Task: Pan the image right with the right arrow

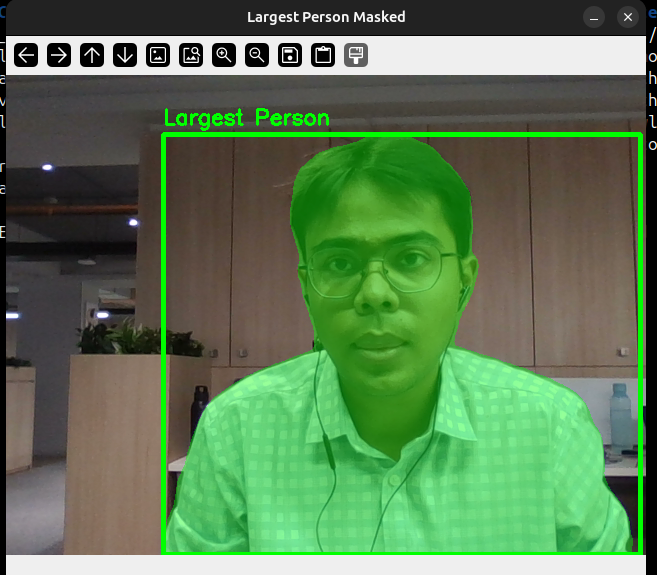Action: point(59,55)
